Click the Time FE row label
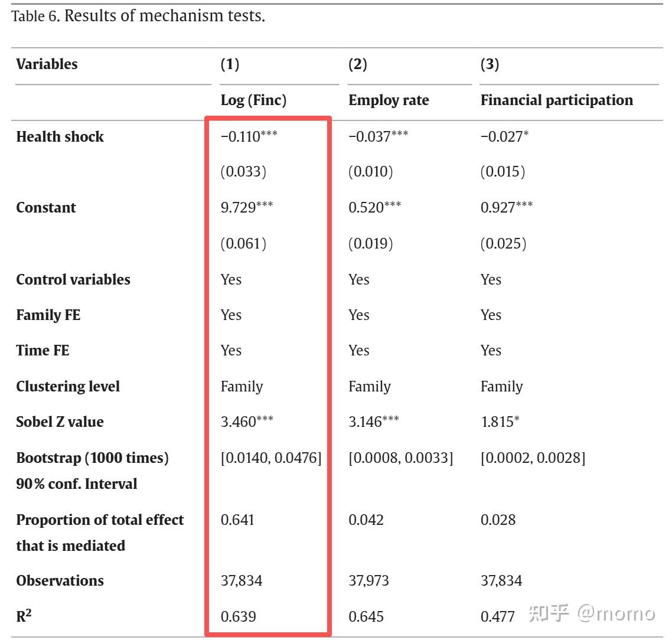The image size is (672, 640). coord(43,351)
